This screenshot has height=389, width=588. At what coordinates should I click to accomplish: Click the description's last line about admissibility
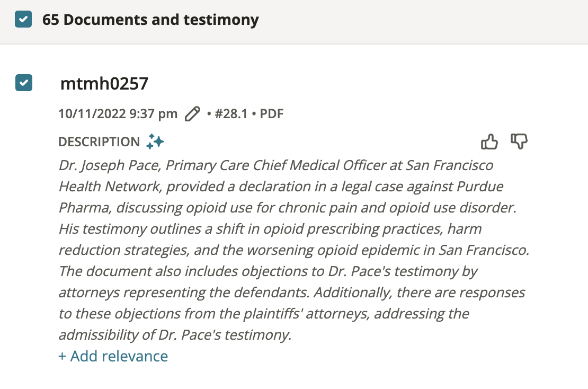175,334
